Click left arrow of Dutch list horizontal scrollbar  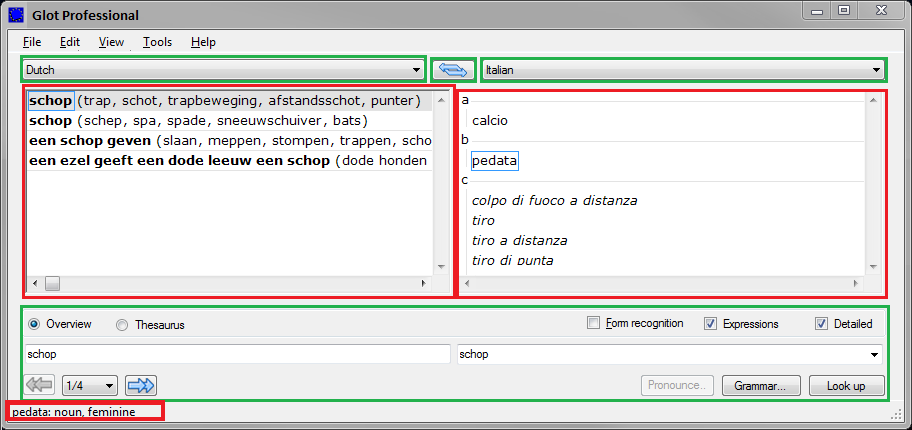(x=35, y=283)
